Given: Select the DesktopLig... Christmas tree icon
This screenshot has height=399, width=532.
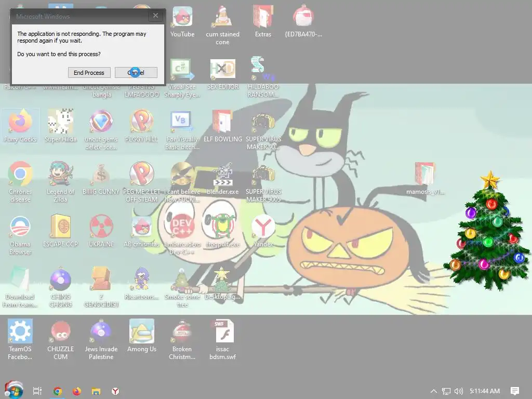Looking at the screenshot, I should click(x=222, y=284).
